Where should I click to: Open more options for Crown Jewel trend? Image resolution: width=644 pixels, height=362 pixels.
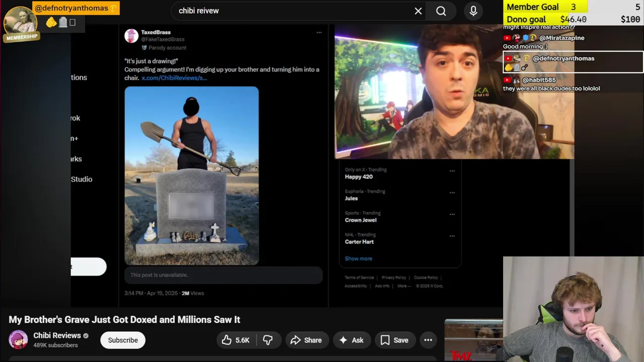point(452,214)
